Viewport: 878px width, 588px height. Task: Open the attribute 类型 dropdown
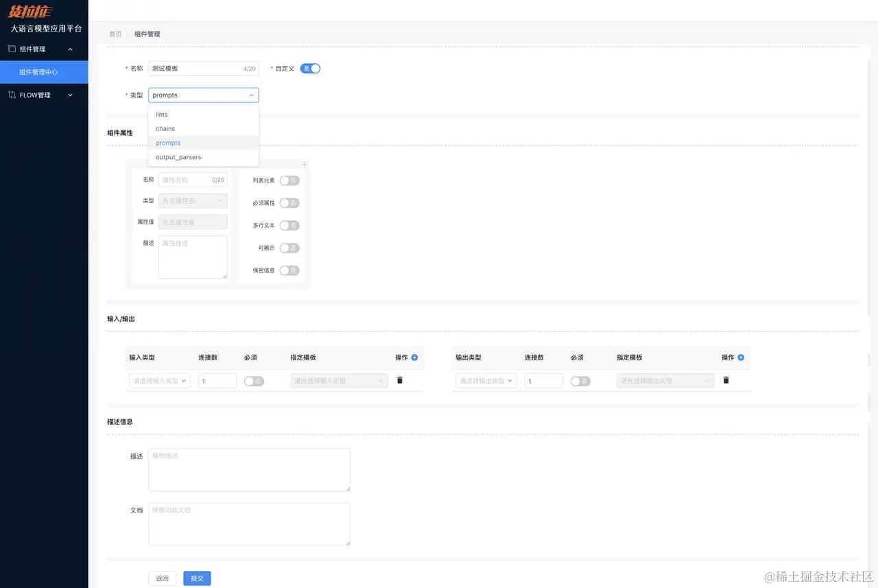193,200
